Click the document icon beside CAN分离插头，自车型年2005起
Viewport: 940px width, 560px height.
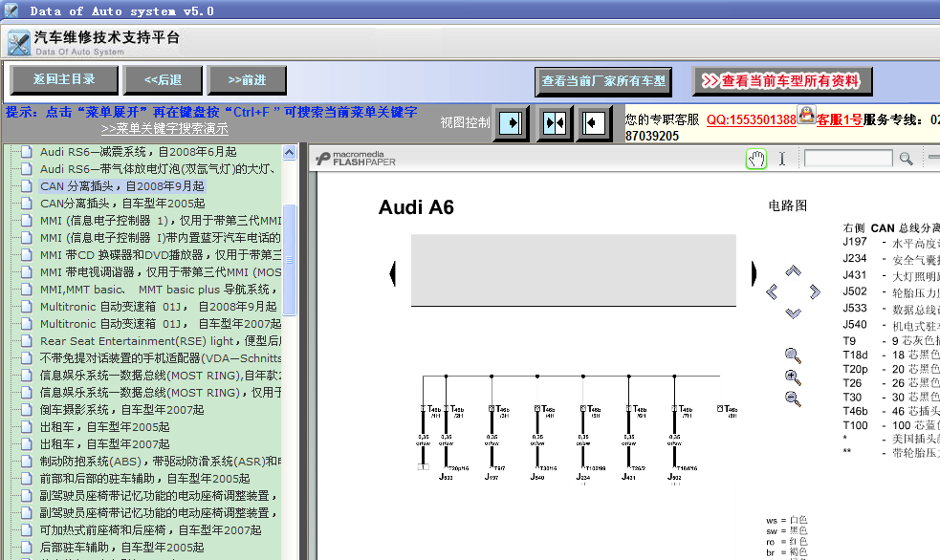click(x=27, y=203)
